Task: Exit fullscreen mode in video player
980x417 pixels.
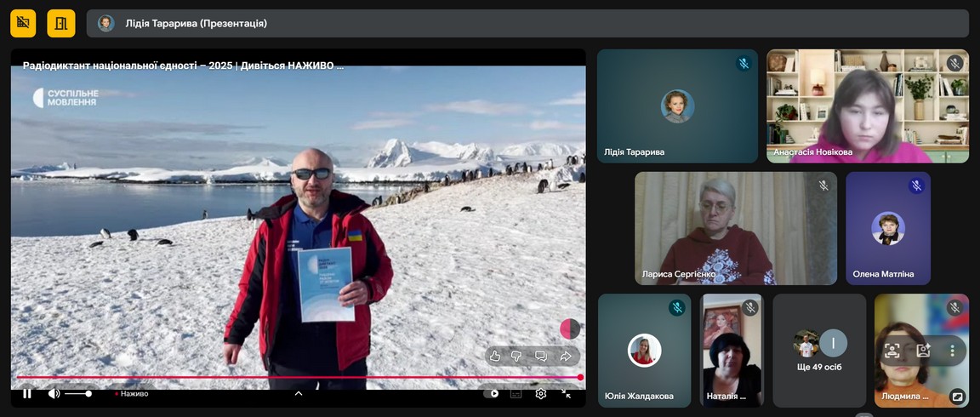Action: coord(567,393)
